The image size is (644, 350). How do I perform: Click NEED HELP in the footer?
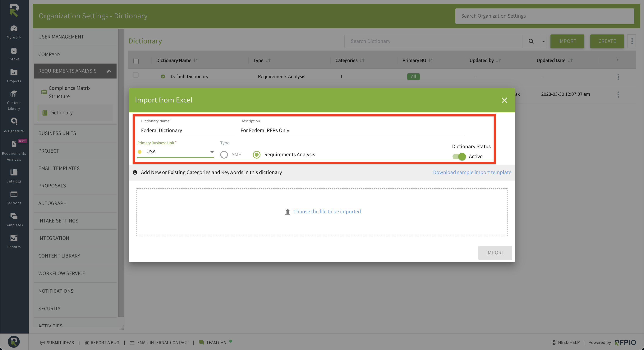tap(565, 343)
